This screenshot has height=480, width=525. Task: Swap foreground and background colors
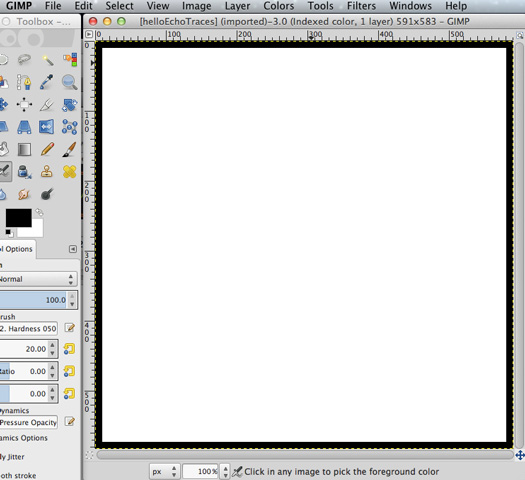pyautogui.click(x=39, y=212)
